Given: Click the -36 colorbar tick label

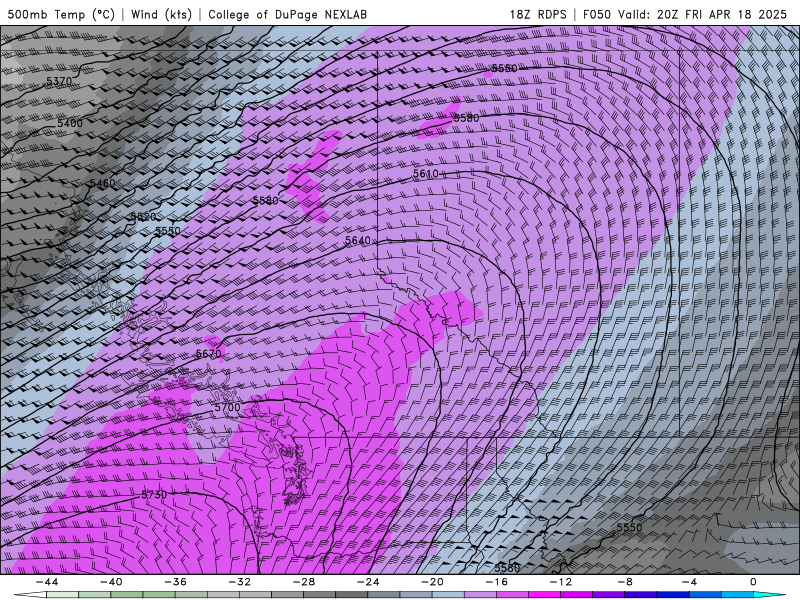Looking at the screenshot, I should tap(176, 582).
